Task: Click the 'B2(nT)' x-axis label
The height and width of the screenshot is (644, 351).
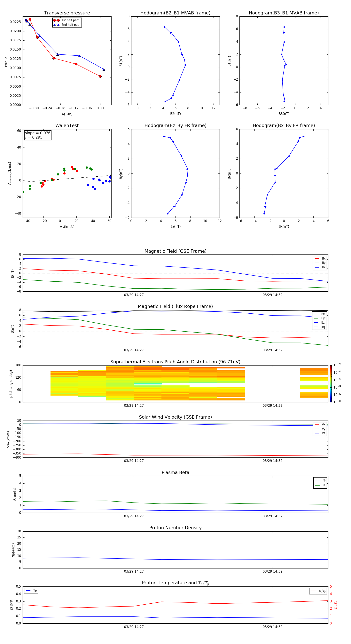Action: point(175,114)
